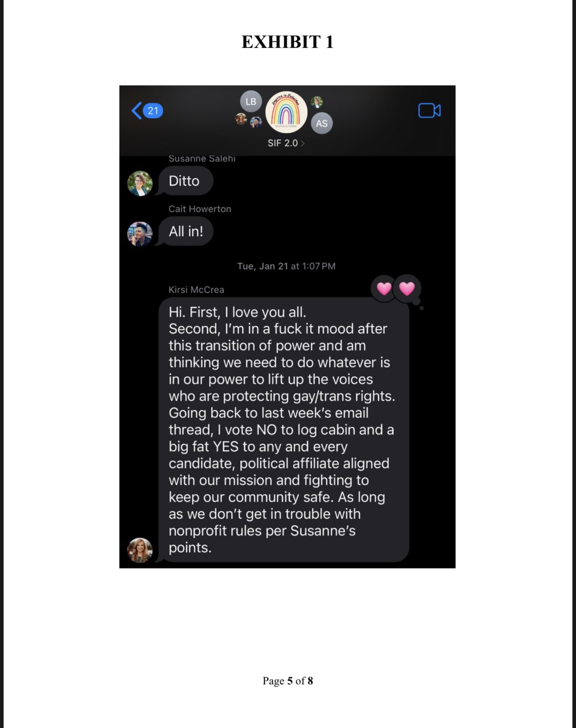Tap the right pink heart reaction
Viewport: 576px width, 728px height.
coord(407,289)
